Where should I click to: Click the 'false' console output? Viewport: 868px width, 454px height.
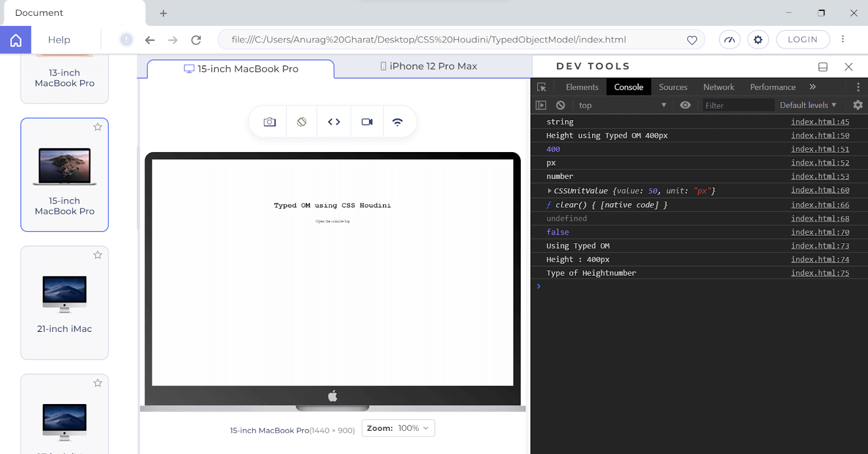(558, 232)
